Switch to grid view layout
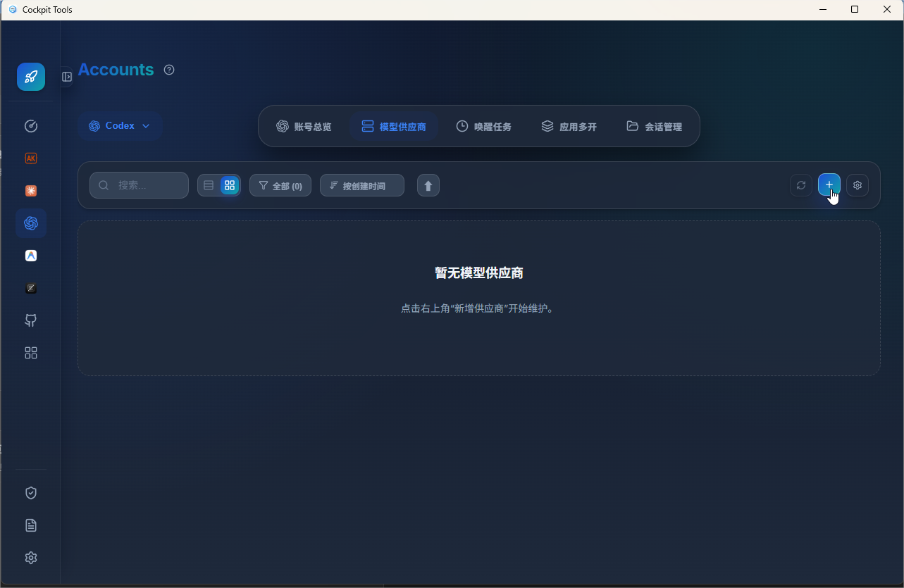904x588 pixels. pyautogui.click(x=230, y=185)
